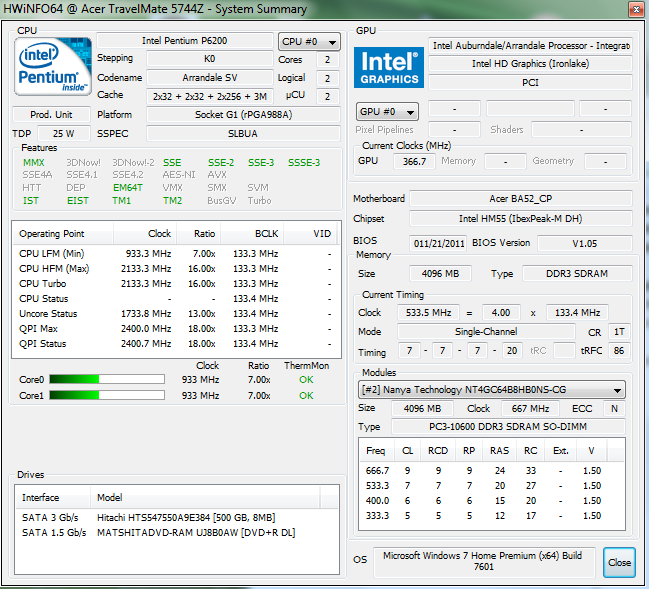Click the Socket G1 (rPGA988A) platform field
649x589 pixels.
point(243,115)
